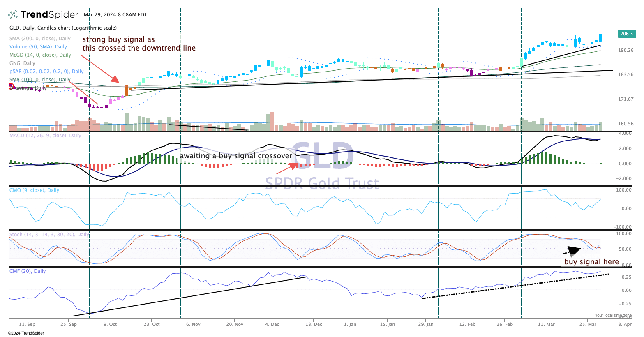The image size is (644, 337).
Task: Click the MACD axis value -2.000
Action: click(x=624, y=179)
